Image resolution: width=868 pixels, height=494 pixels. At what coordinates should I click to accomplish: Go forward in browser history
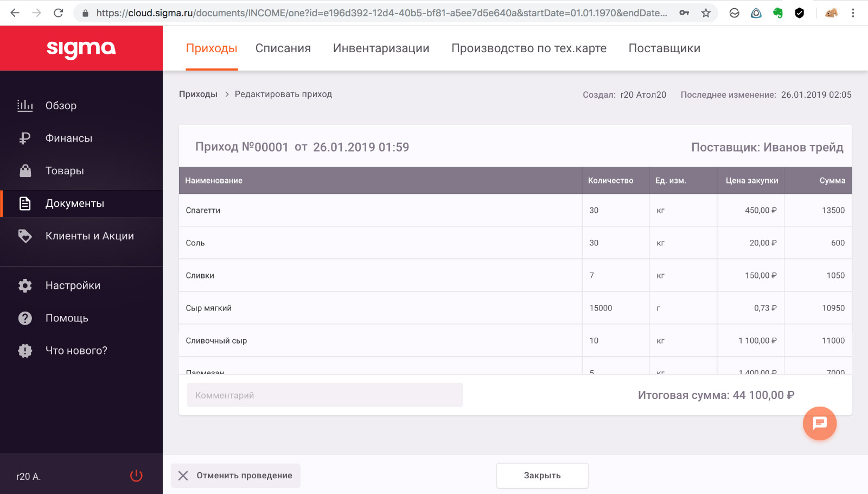pos(36,13)
